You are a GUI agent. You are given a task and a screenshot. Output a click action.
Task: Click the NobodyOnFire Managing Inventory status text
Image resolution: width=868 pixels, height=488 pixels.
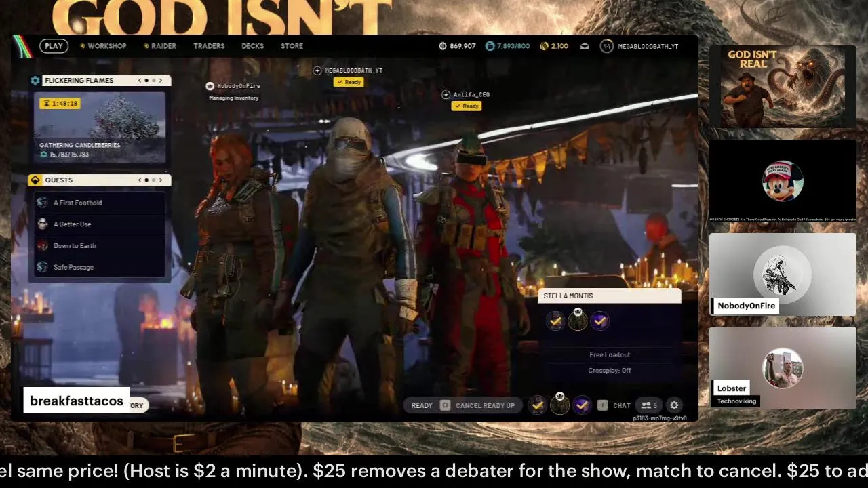pyautogui.click(x=233, y=98)
